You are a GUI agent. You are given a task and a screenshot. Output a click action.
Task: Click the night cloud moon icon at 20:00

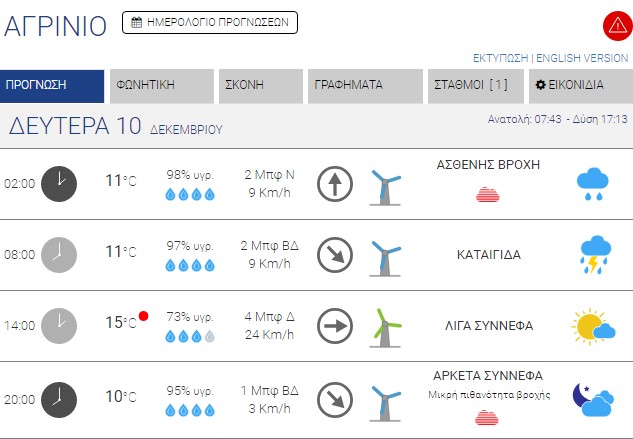pos(592,398)
